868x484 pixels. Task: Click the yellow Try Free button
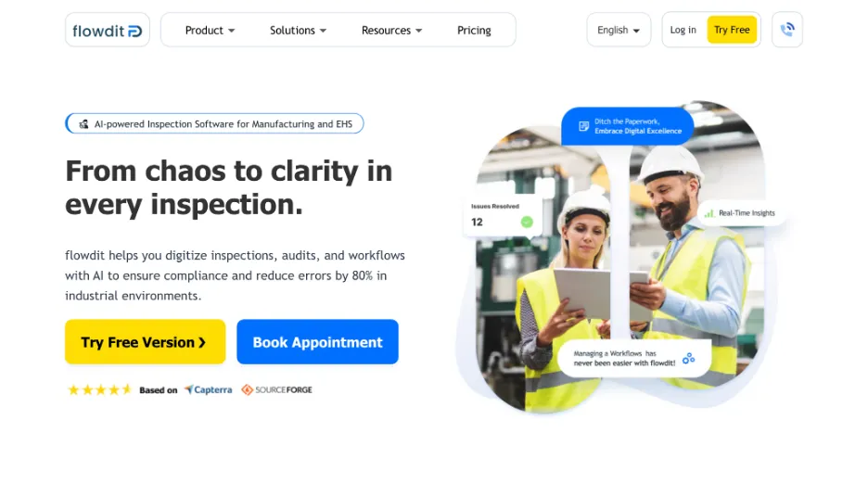tap(732, 30)
